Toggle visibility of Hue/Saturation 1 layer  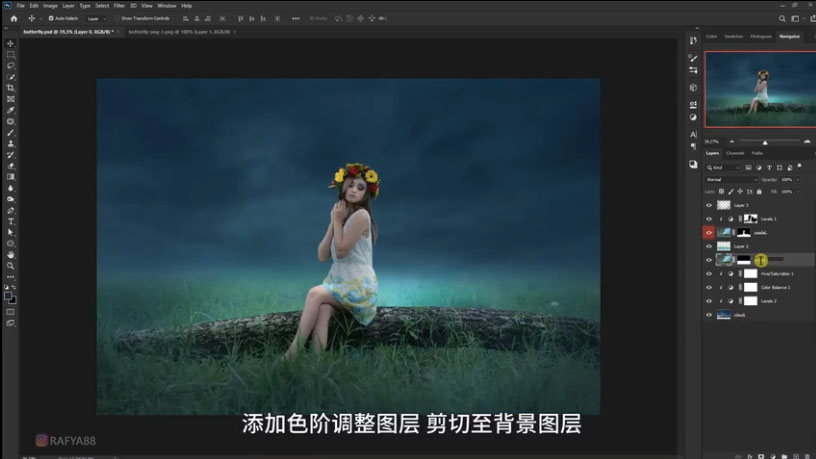pos(709,274)
